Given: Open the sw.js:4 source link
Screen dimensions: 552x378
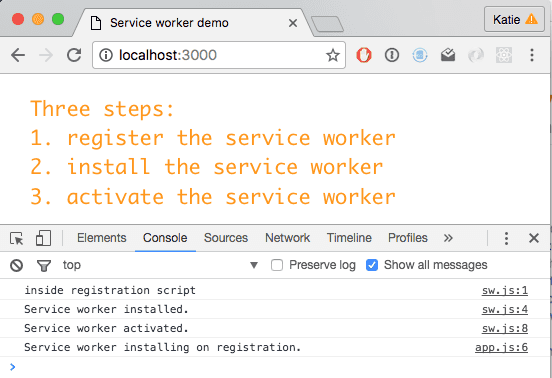Looking at the screenshot, I should [x=504, y=310].
